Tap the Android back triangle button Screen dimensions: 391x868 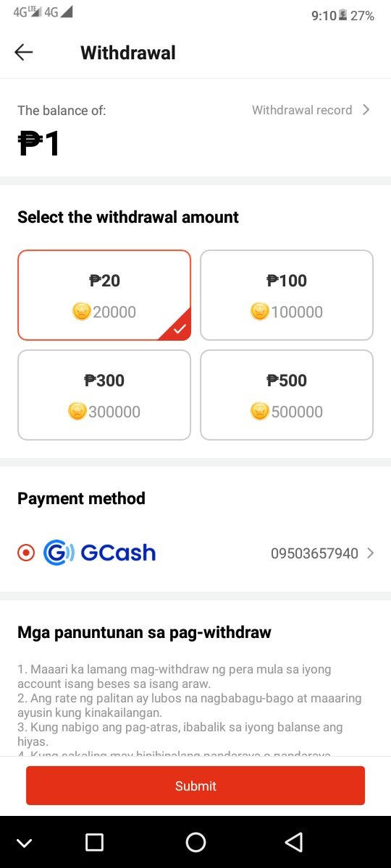coord(293,842)
